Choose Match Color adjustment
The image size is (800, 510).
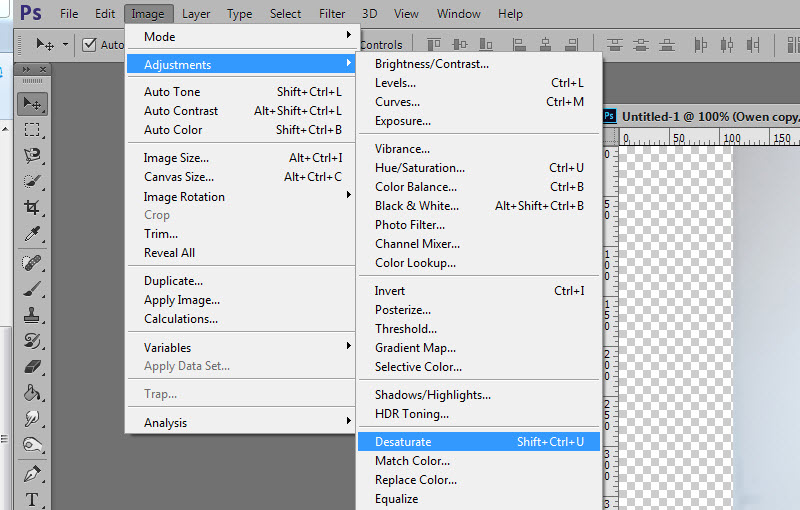[x=479, y=461]
